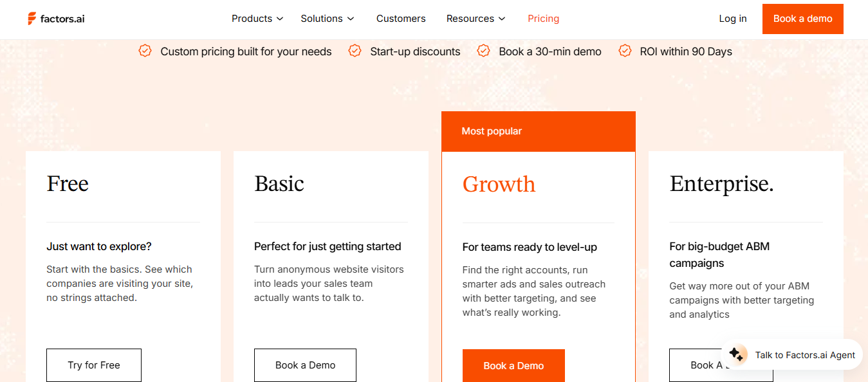Screen dimensions: 868x382
Task: Click the badge icon beside ROI within 90 Days
Action: (625, 51)
